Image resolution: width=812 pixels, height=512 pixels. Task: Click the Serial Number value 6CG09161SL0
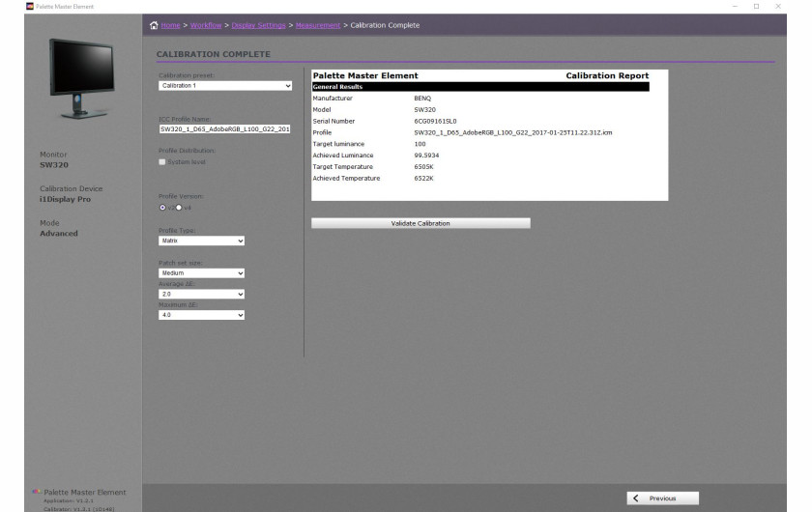point(436,121)
